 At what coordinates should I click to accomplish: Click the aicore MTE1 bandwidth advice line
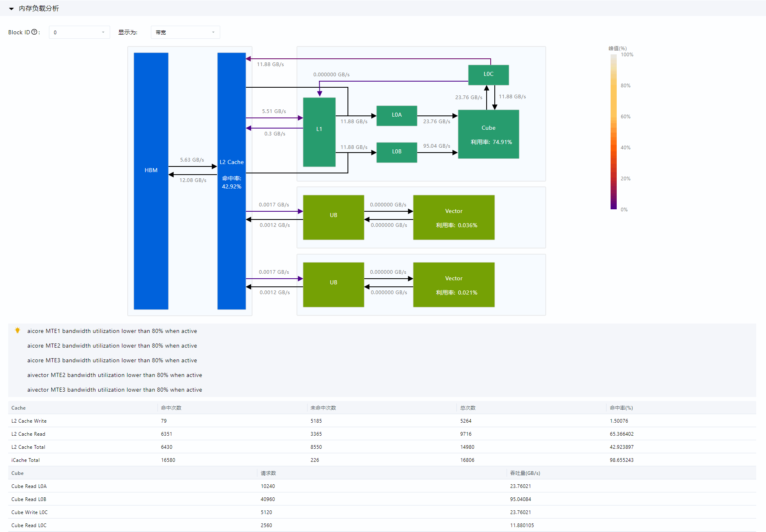coord(112,331)
